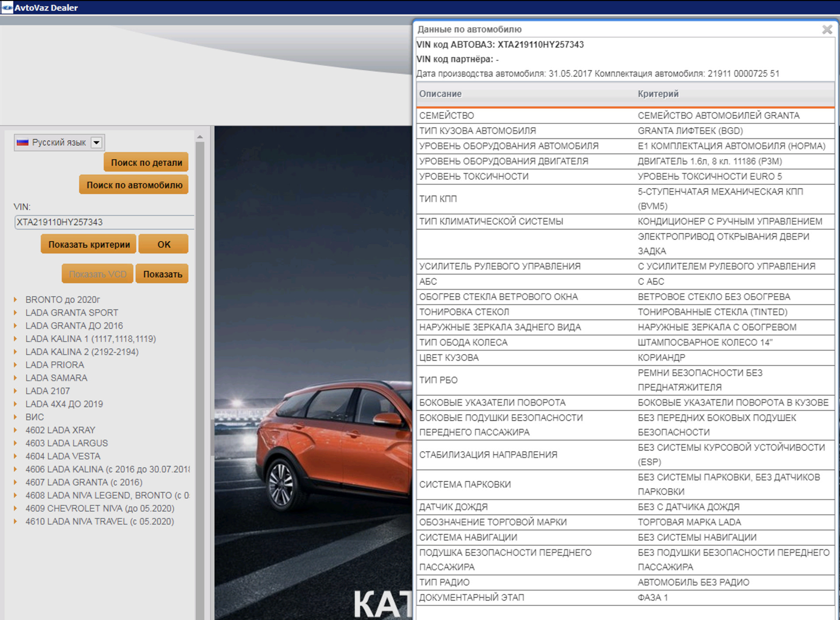This screenshot has height=620, width=840.
Task: Click the OK button
Action: [164, 244]
